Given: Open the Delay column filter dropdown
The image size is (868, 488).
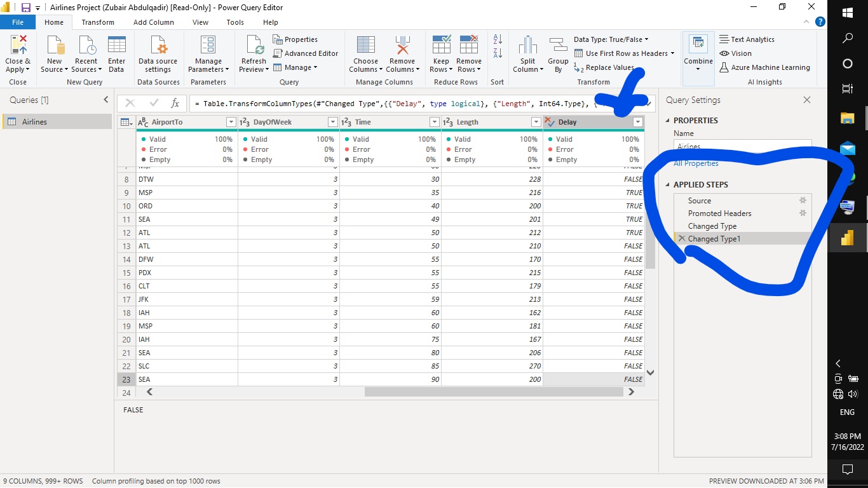Looking at the screenshot, I should click(638, 121).
